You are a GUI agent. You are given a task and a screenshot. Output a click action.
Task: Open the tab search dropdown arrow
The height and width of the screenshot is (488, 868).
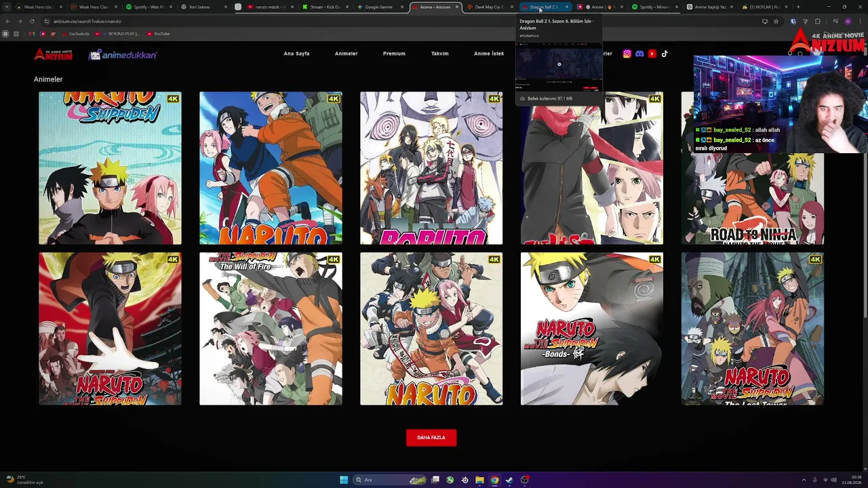click(7, 7)
